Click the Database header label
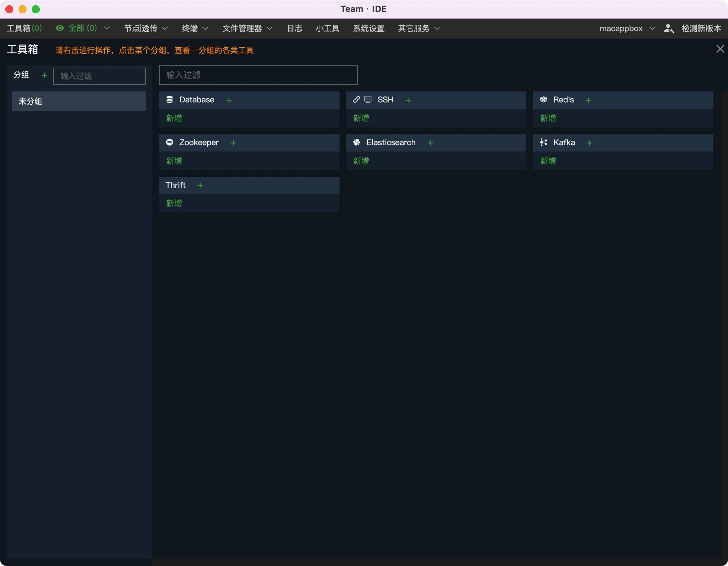The image size is (728, 566). point(197,100)
